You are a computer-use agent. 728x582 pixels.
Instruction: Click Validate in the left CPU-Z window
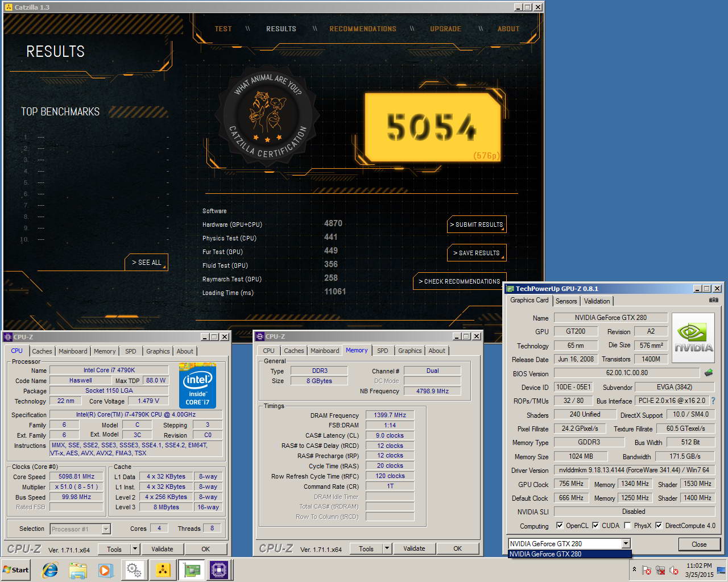[x=162, y=549]
